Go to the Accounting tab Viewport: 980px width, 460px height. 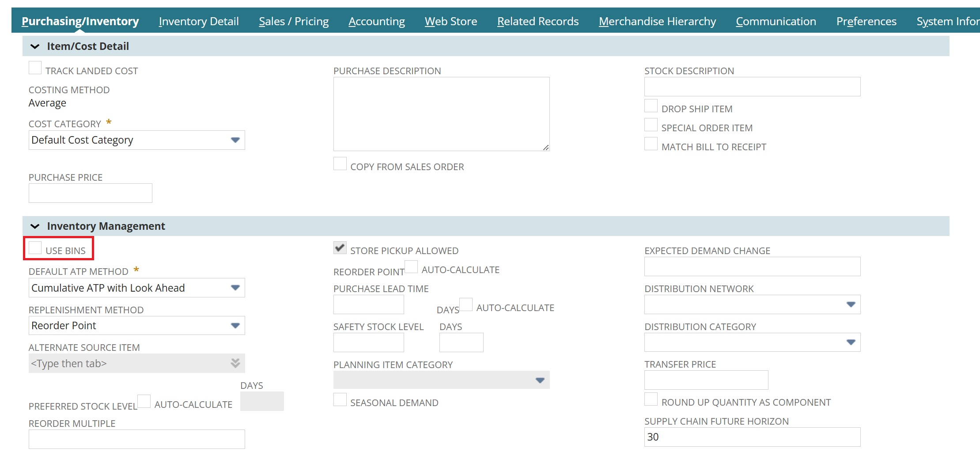tap(377, 21)
